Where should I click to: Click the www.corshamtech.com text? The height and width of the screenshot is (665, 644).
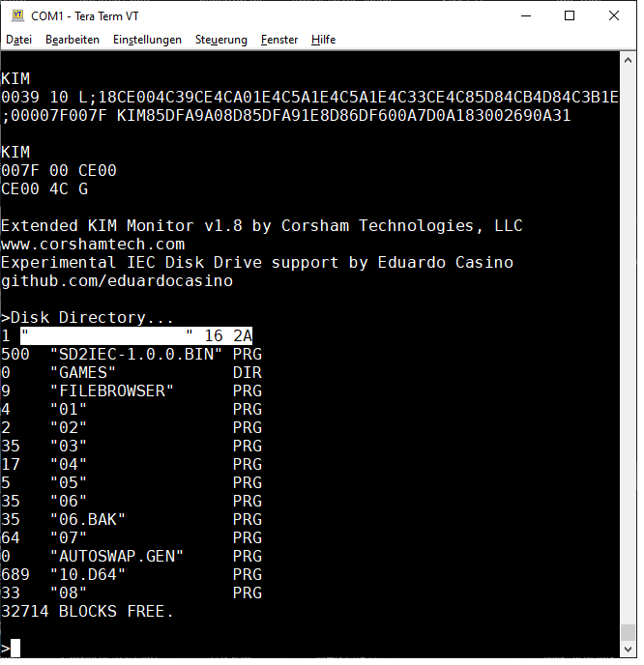[x=93, y=244]
